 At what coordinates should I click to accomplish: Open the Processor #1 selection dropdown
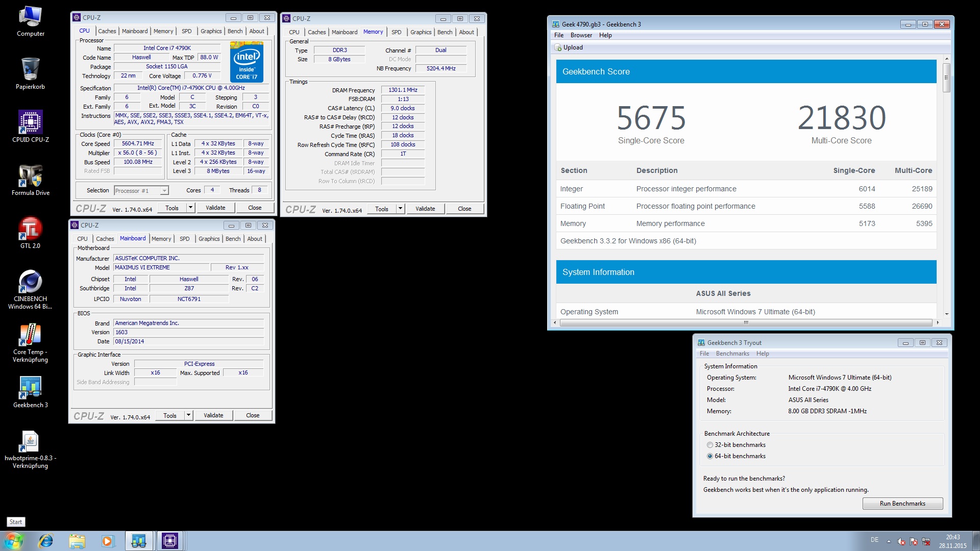(141, 190)
